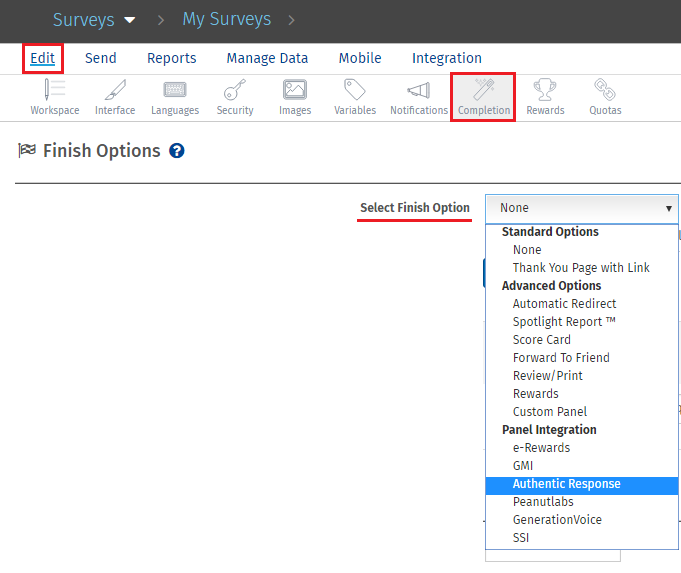Select the Automatic Redirect option
Screen dimensions: 681x573
(x=564, y=304)
